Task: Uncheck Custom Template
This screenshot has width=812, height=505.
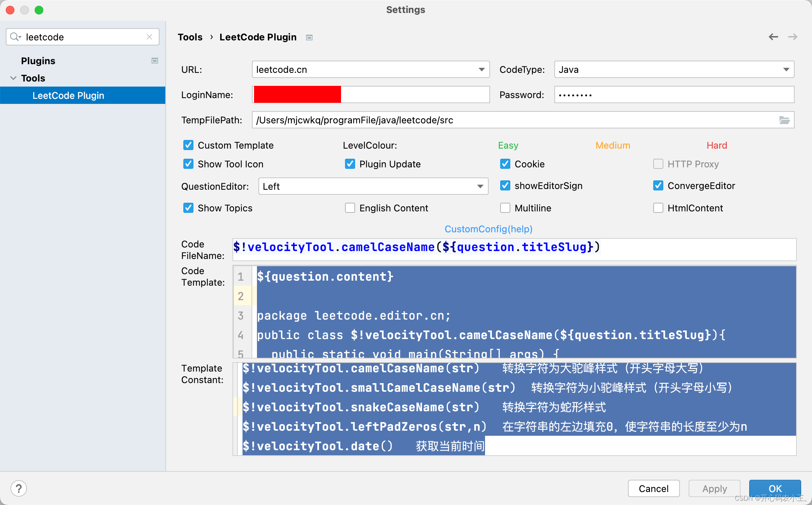Action: 188,145
